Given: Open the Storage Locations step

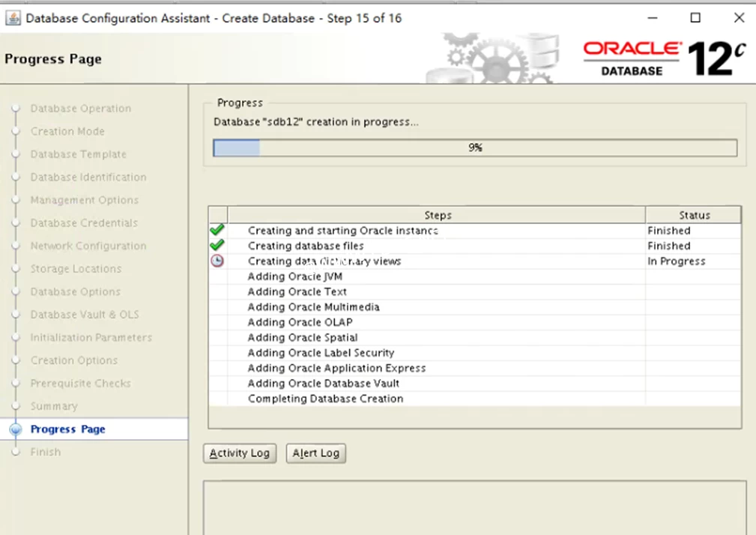Looking at the screenshot, I should pos(76,268).
